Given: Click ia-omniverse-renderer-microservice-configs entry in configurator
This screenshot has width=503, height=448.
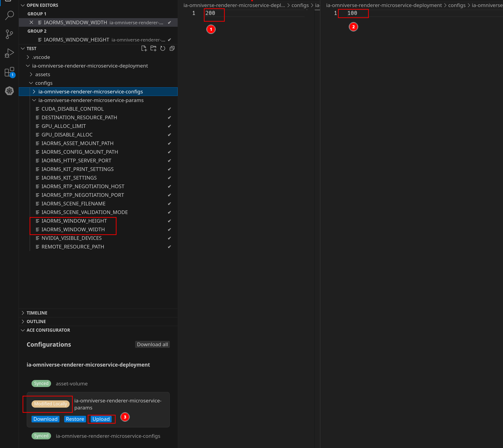Looking at the screenshot, I should pyautogui.click(x=108, y=436).
